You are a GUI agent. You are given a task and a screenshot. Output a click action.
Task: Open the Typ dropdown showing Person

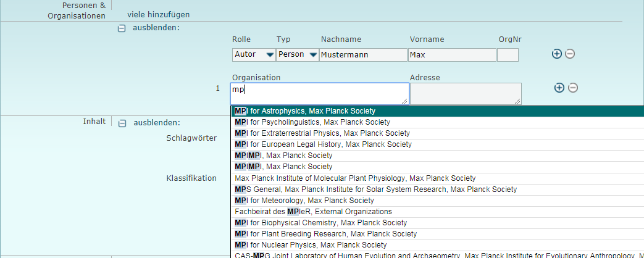click(297, 54)
